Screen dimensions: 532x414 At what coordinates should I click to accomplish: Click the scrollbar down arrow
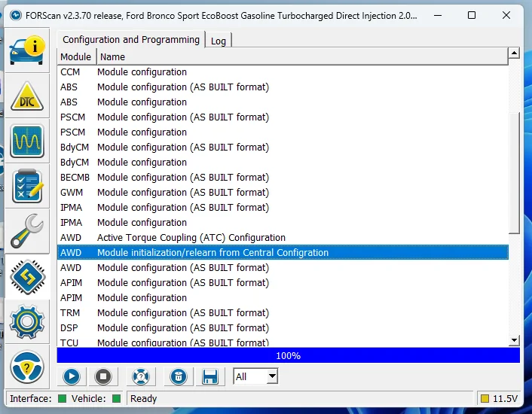[514, 340]
